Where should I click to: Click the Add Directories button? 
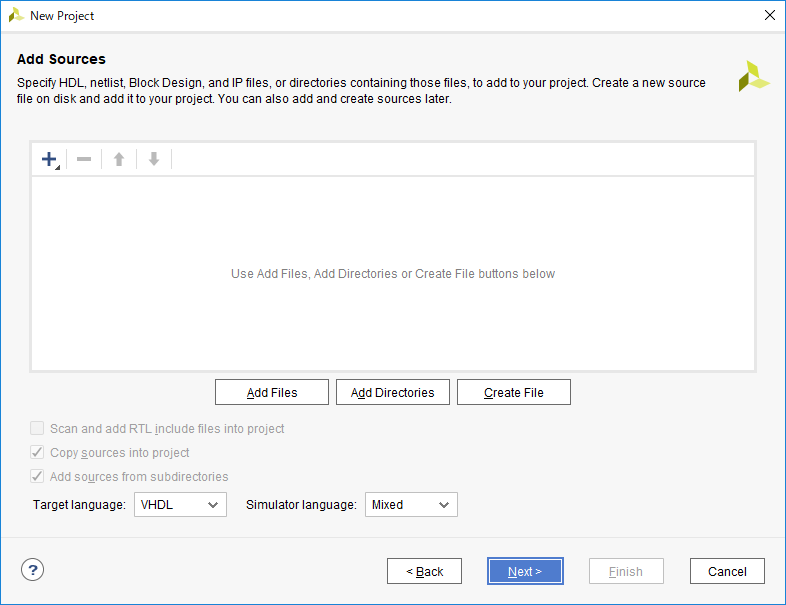pos(393,392)
